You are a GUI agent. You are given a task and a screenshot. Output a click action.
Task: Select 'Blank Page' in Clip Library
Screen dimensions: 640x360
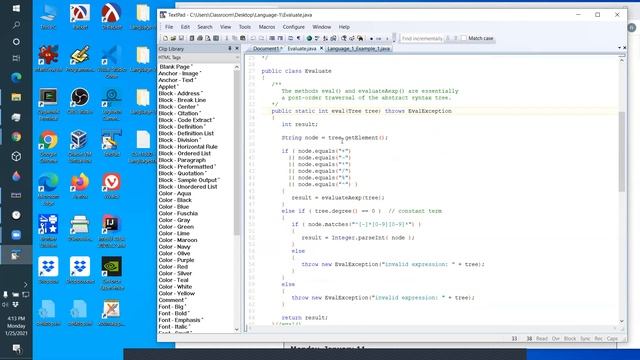click(x=176, y=67)
